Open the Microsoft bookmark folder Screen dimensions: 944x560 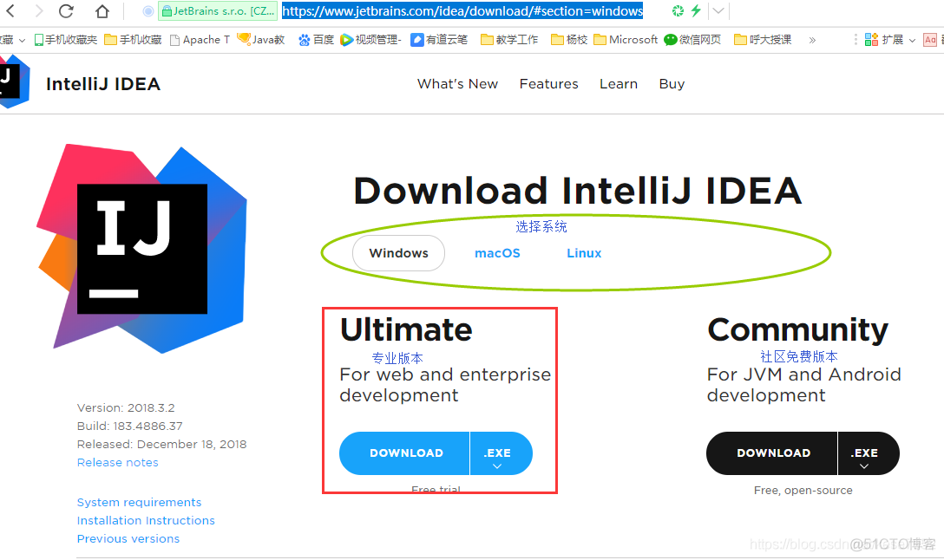click(x=626, y=40)
